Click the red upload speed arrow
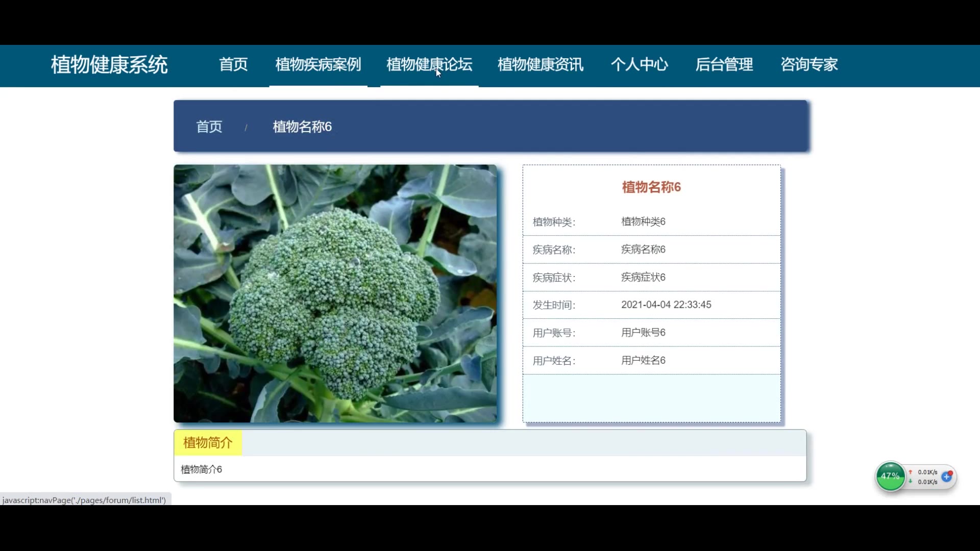This screenshot has width=980, height=551. (910, 472)
